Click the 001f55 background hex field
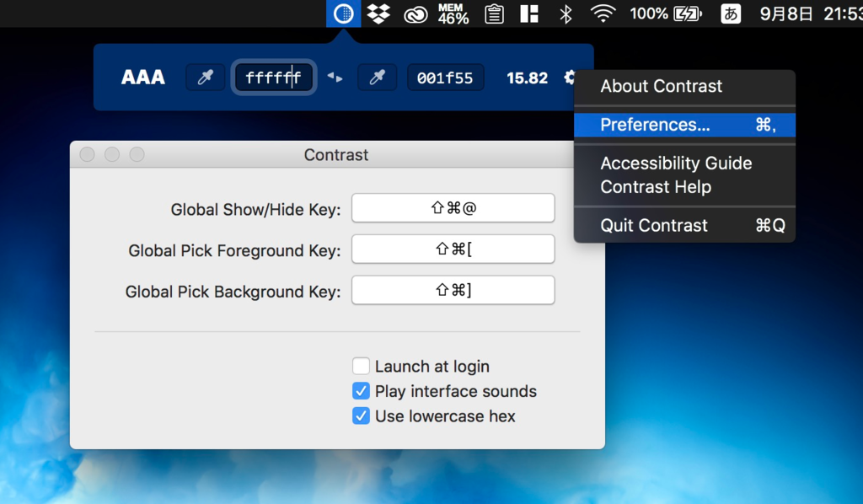 pos(445,78)
